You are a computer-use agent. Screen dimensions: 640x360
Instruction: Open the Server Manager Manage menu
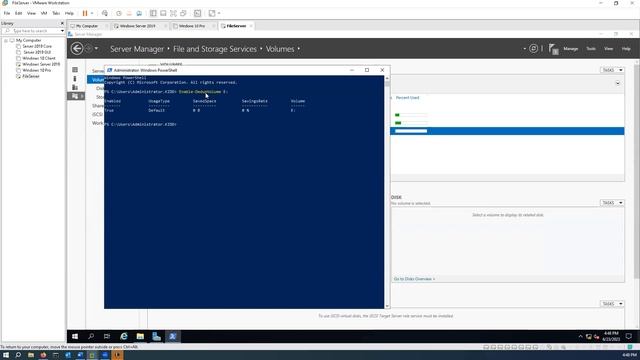point(571,49)
